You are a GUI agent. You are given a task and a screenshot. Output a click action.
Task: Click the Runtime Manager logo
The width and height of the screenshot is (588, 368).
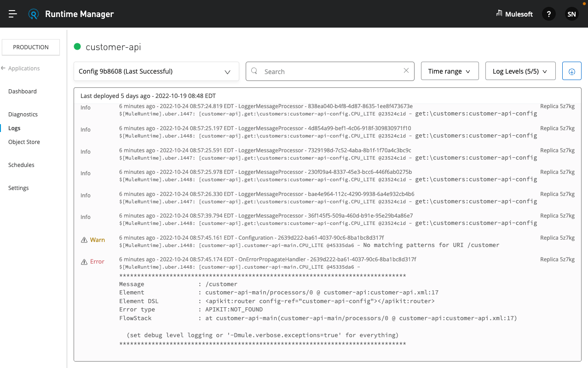point(33,14)
